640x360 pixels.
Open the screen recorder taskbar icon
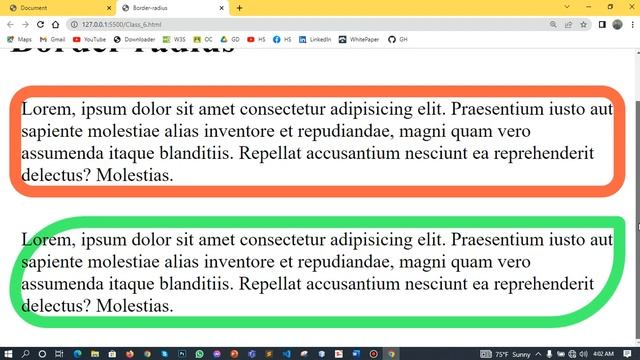pyautogui.click(x=373, y=354)
